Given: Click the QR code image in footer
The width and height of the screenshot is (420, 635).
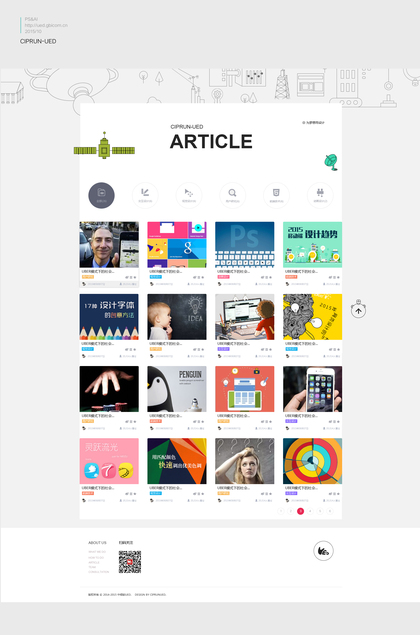Looking at the screenshot, I should [130, 562].
